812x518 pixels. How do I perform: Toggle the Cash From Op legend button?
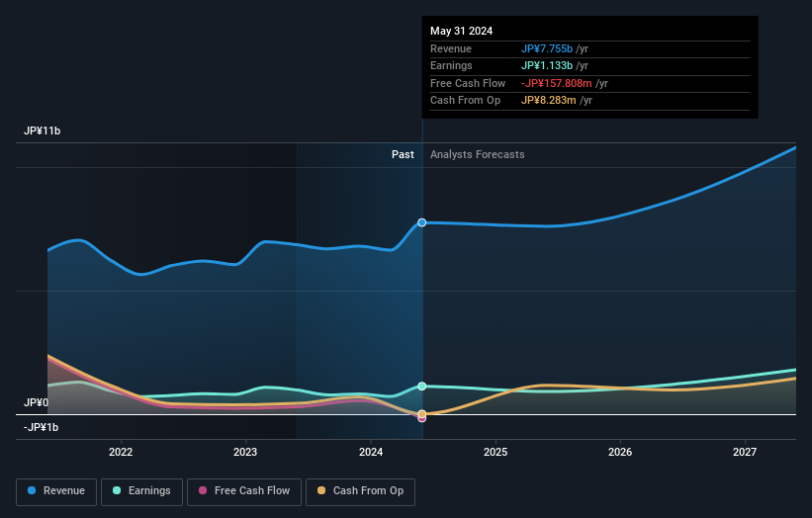click(x=360, y=491)
